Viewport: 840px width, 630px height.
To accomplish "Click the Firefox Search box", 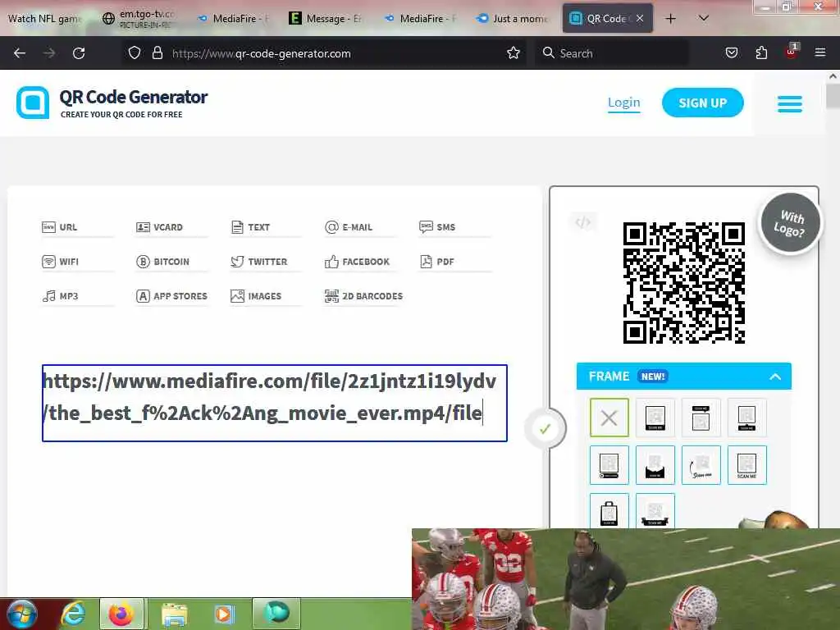I will coord(610,53).
